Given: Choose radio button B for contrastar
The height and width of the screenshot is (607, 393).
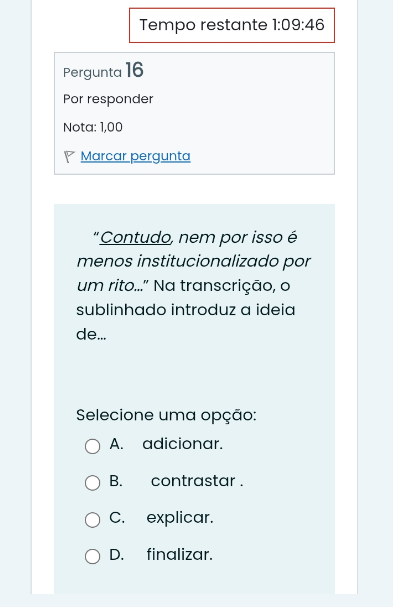Looking at the screenshot, I should coord(93,483).
